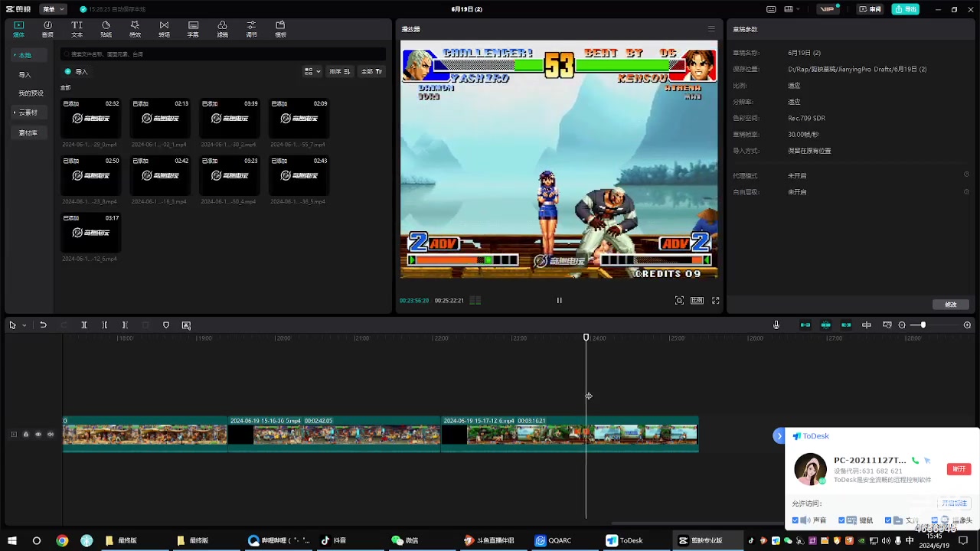Click the 审阅 button in title bar
This screenshot has height=551, width=980.
pyautogui.click(x=871, y=9)
